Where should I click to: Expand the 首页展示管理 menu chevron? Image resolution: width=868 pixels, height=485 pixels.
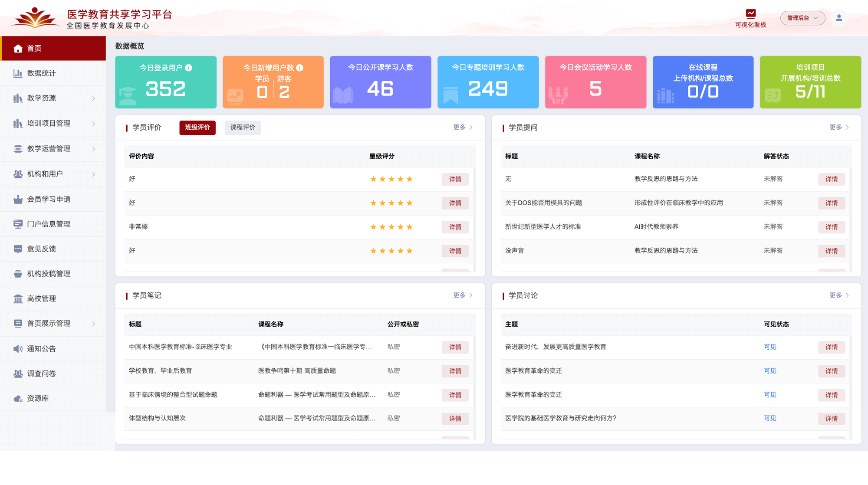pos(93,324)
